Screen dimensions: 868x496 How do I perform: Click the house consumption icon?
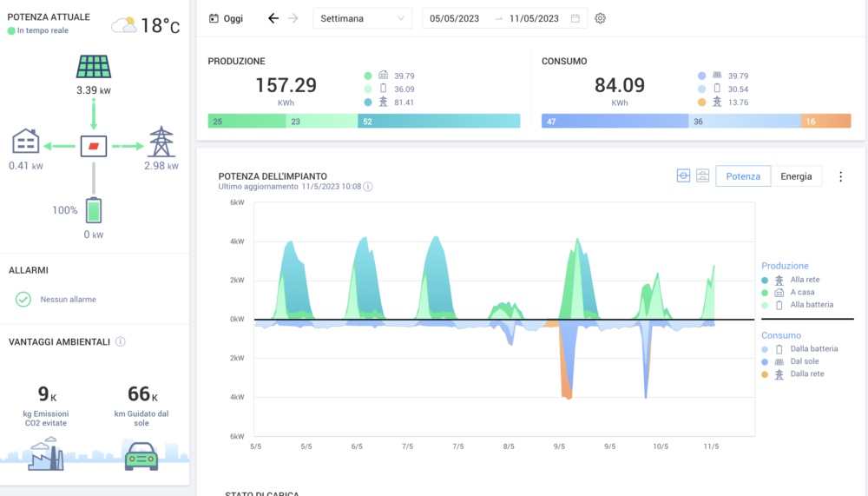pyautogui.click(x=26, y=143)
